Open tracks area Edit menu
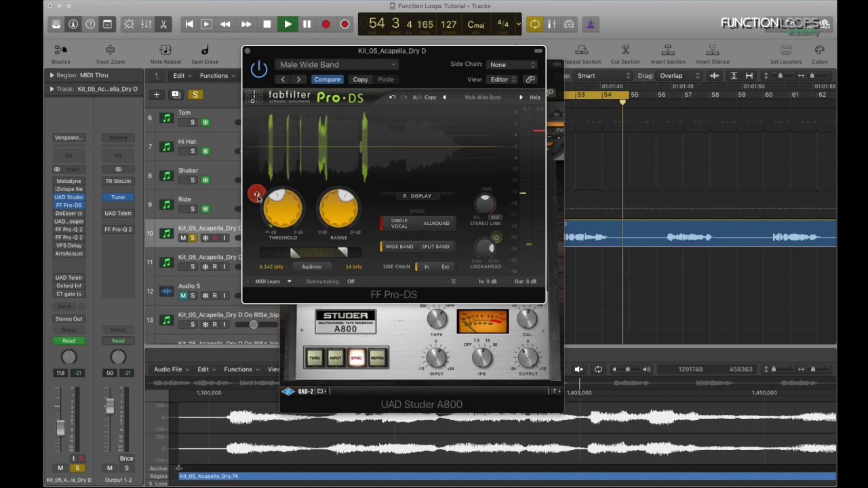This screenshot has height=488, width=868. pyautogui.click(x=182, y=75)
